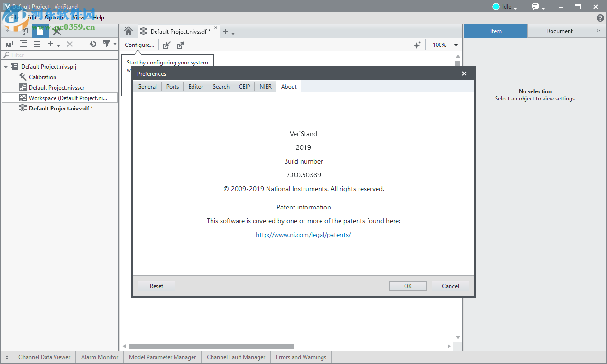The width and height of the screenshot is (607, 364).
Task: Collapse the left pane with the double chevron
Action: (8, 30)
